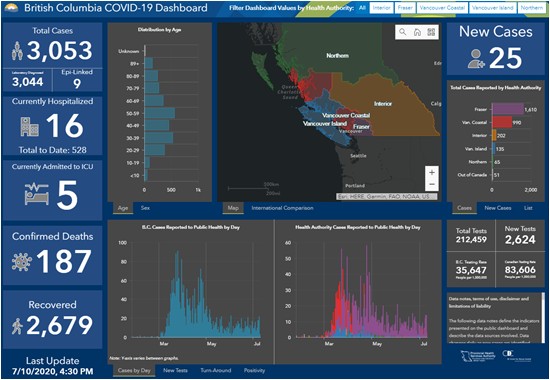The image size is (550, 380).
Task: Switch to the Sex distribution tab
Action: (145, 208)
